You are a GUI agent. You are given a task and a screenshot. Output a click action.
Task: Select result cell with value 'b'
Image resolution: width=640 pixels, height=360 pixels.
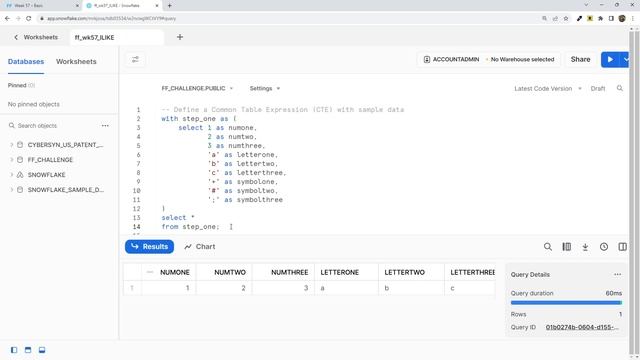pos(411,288)
